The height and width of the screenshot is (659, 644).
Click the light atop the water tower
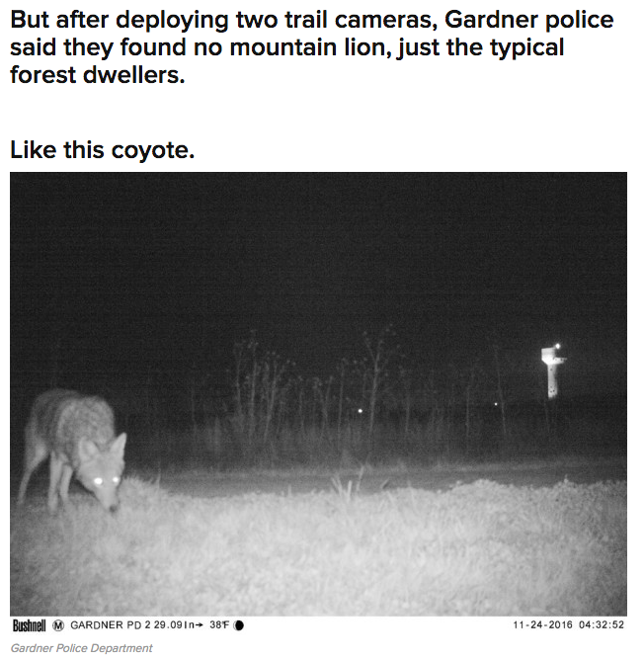[557, 346]
